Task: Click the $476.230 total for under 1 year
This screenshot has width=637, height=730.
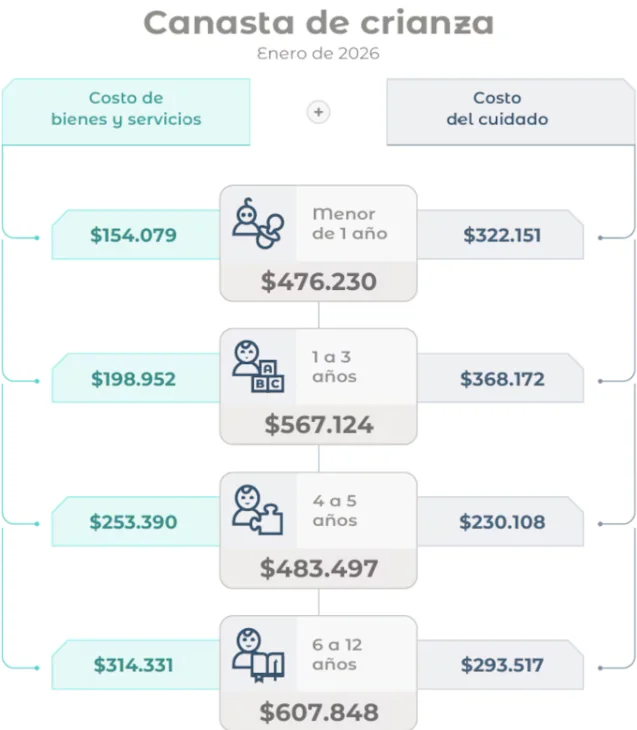Action: tap(319, 282)
